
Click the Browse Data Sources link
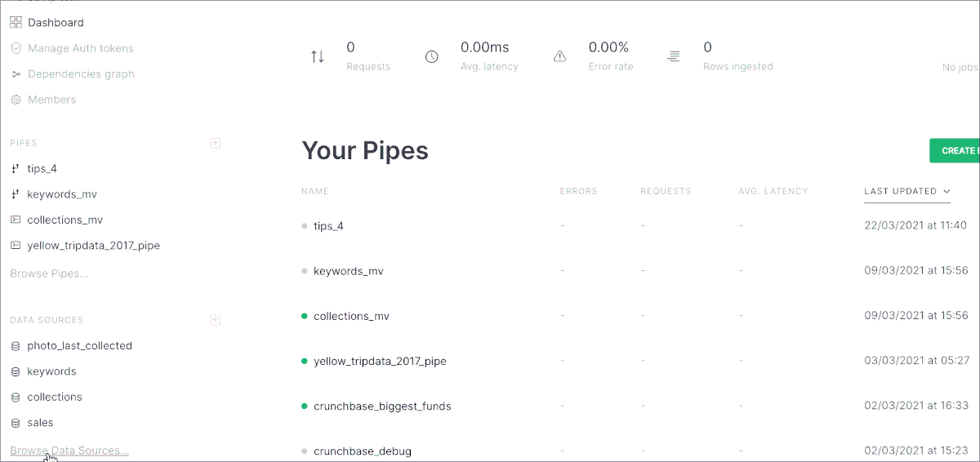coord(69,451)
